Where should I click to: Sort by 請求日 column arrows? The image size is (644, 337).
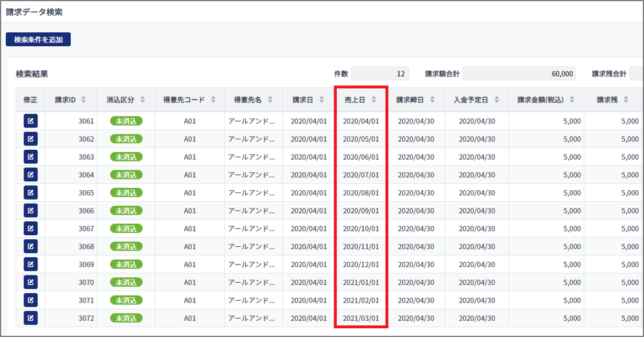coord(321,99)
